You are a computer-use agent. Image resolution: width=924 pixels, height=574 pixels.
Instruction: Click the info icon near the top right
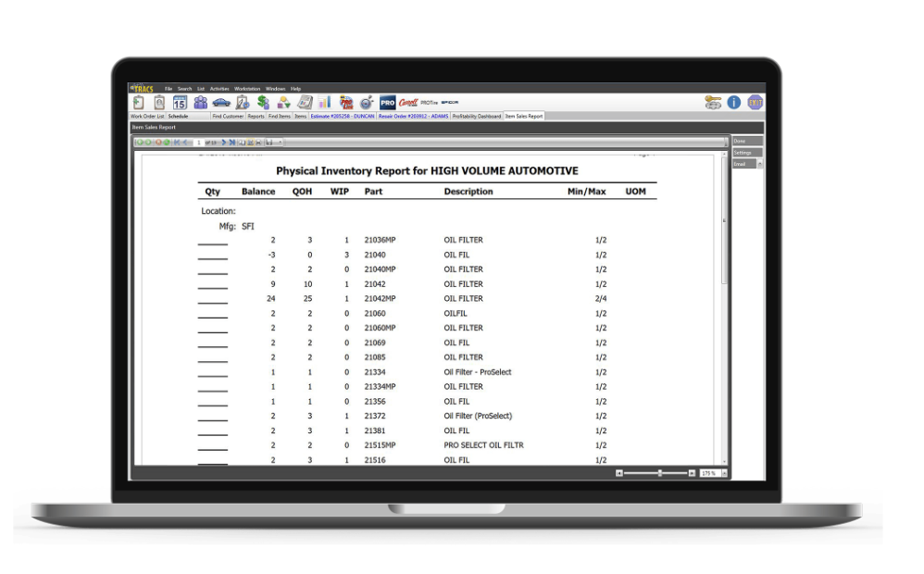733,103
